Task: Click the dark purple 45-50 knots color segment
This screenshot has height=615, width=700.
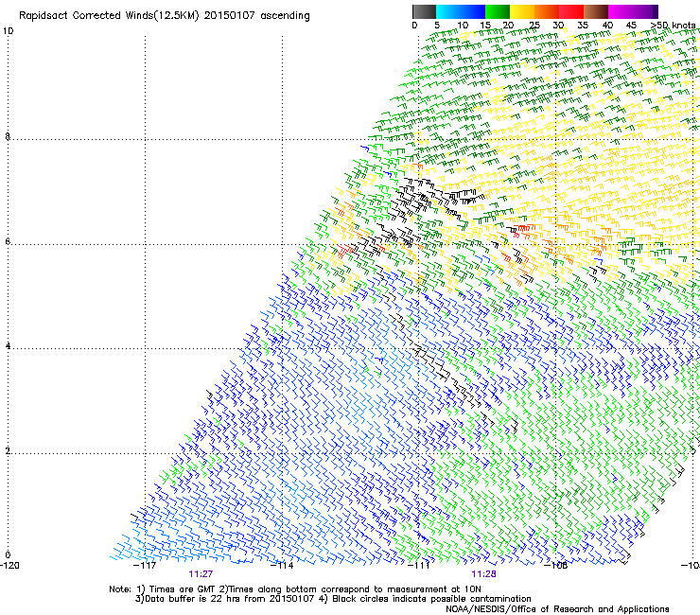Action: [x=645, y=11]
